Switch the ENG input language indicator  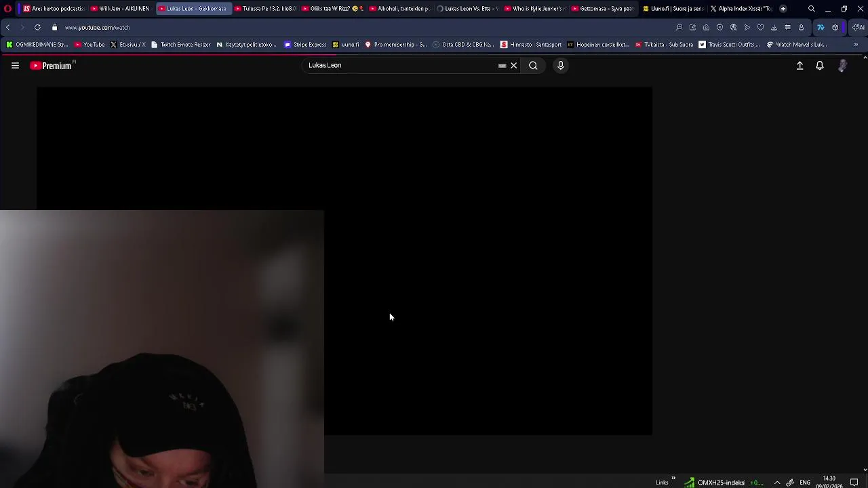pyautogui.click(x=805, y=483)
